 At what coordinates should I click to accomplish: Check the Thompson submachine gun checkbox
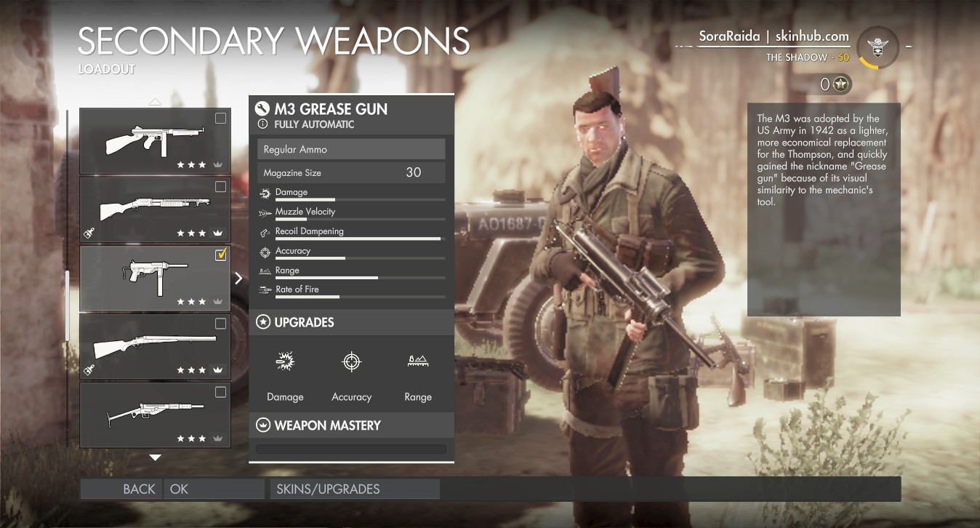[x=220, y=119]
